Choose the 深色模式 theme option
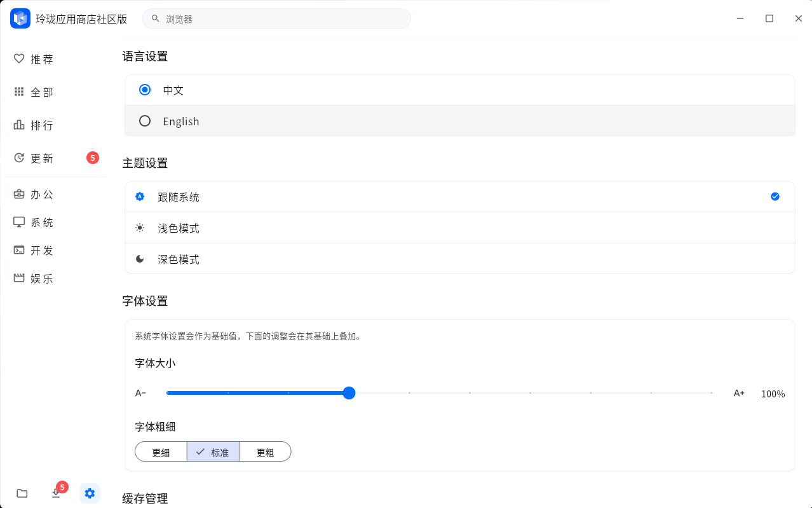Viewport: 812px width, 508px height. coord(460,259)
